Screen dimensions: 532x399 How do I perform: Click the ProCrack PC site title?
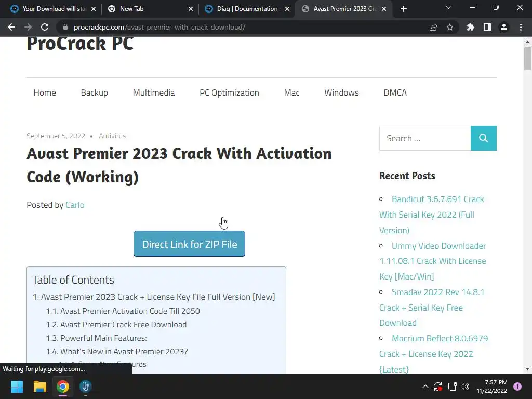80,44
